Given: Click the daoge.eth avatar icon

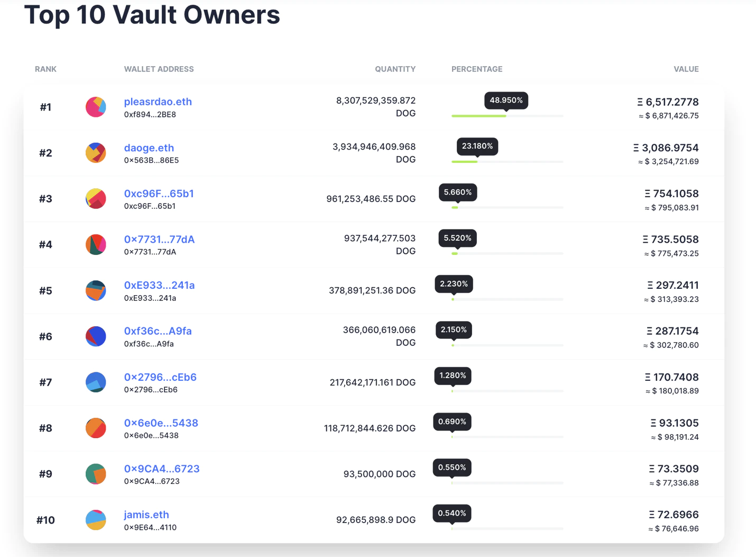Looking at the screenshot, I should pos(96,153).
